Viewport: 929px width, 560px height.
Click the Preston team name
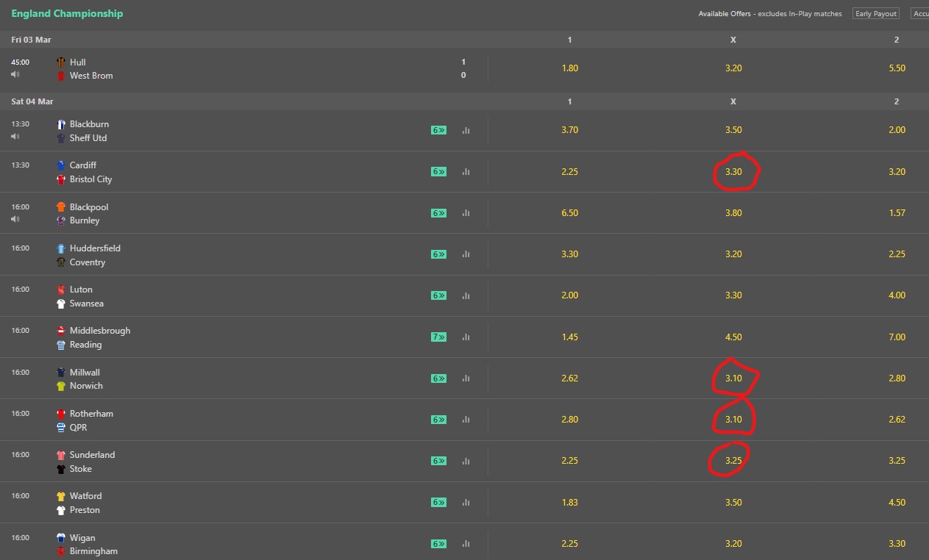tap(85, 510)
